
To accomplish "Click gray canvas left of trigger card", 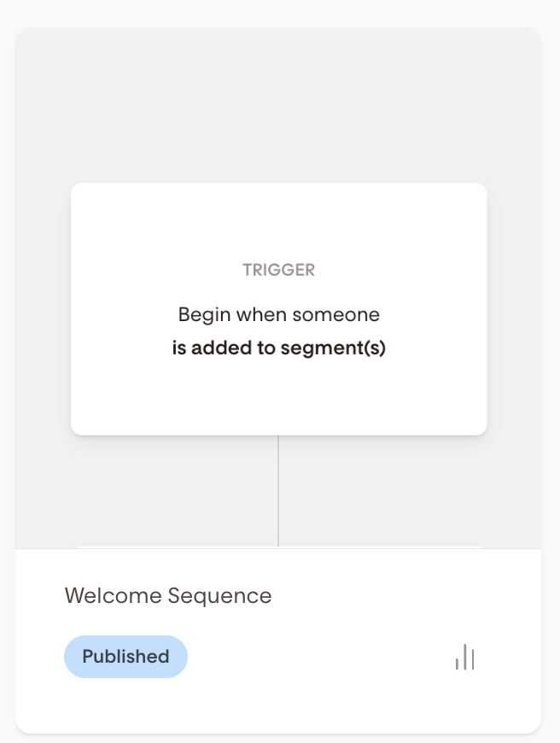I will click(x=43, y=308).
